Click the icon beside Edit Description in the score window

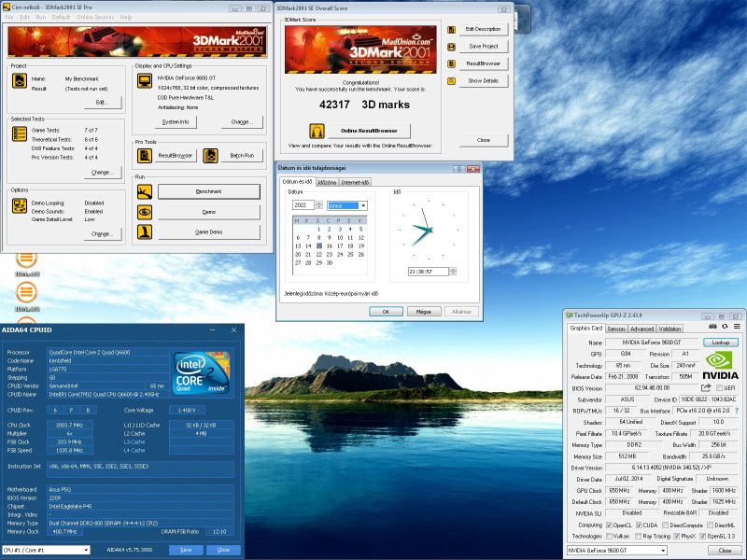click(x=451, y=30)
